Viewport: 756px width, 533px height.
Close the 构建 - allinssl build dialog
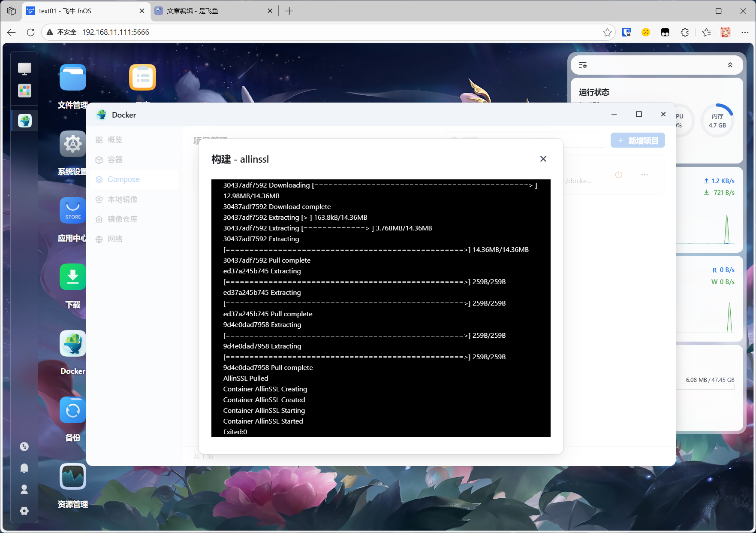tap(543, 159)
